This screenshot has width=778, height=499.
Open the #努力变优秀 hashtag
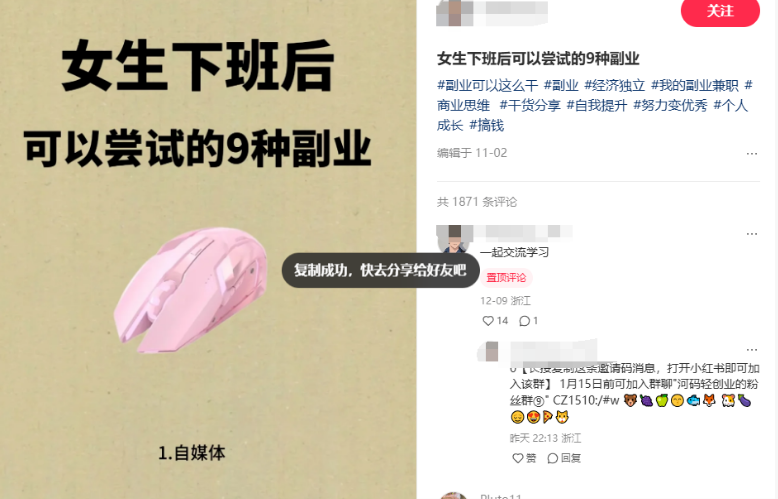tap(670, 105)
